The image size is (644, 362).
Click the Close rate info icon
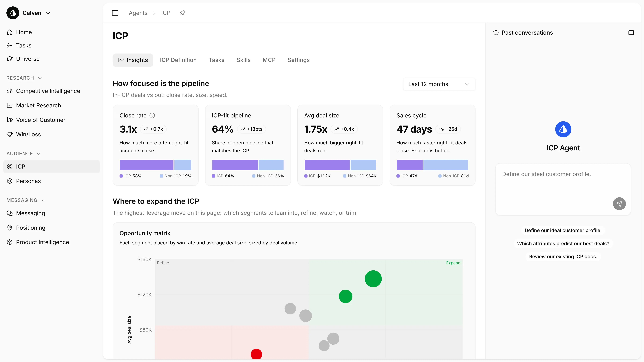(152, 115)
